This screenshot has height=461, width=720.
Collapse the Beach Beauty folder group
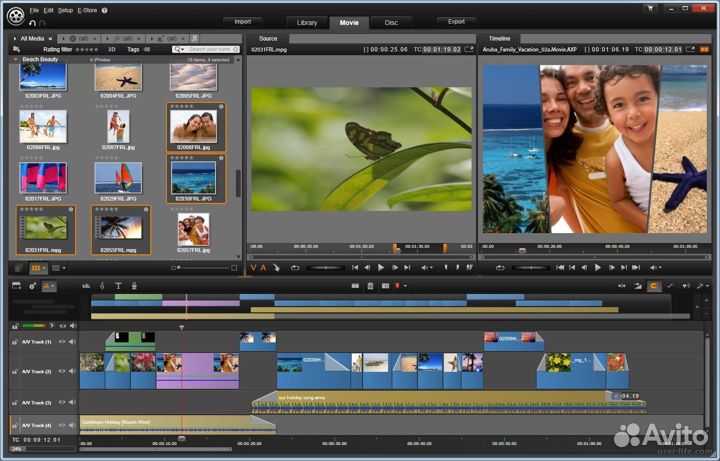[15, 60]
